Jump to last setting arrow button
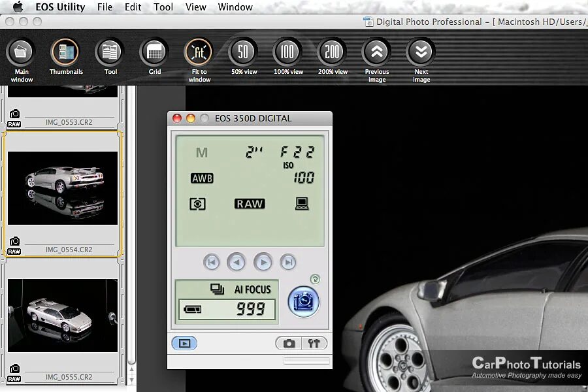This screenshot has height=392, width=588. (288, 262)
